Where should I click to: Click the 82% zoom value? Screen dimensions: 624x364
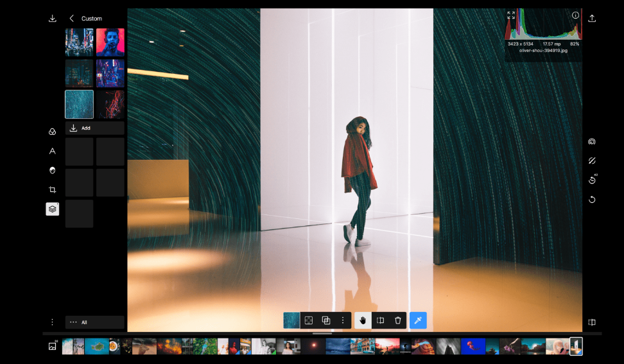[x=575, y=44]
